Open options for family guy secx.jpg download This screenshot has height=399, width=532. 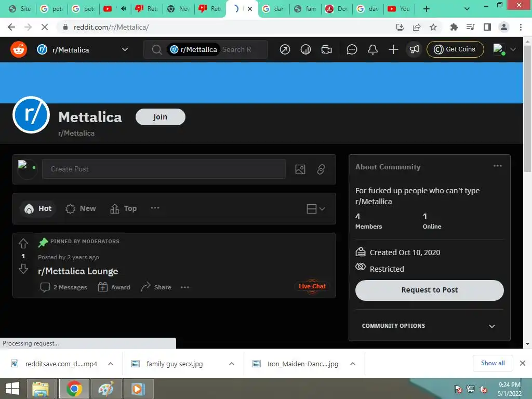pyautogui.click(x=232, y=364)
